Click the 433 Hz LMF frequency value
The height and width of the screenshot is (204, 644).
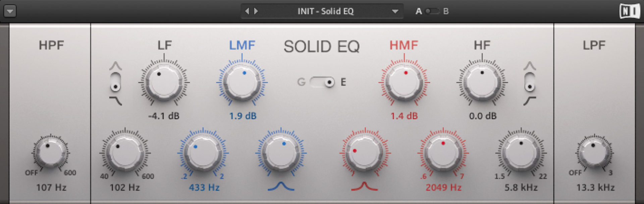pos(204,187)
